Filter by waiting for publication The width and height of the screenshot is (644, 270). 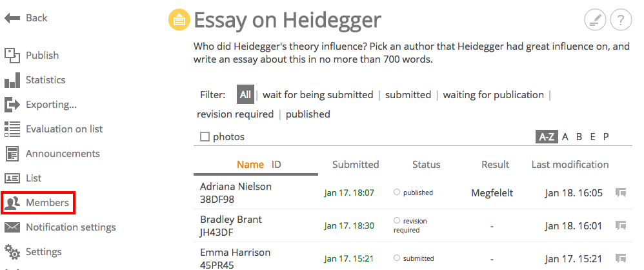pyautogui.click(x=493, y=95)
